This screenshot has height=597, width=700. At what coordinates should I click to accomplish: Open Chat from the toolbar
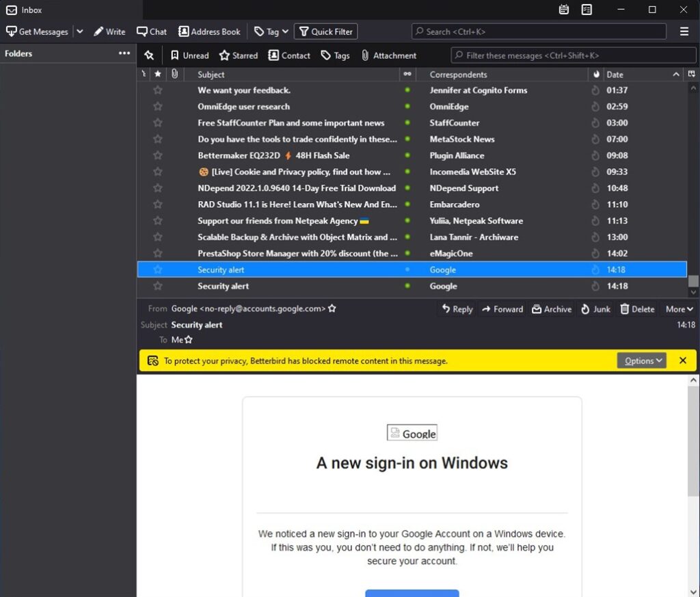pos(152,31)
